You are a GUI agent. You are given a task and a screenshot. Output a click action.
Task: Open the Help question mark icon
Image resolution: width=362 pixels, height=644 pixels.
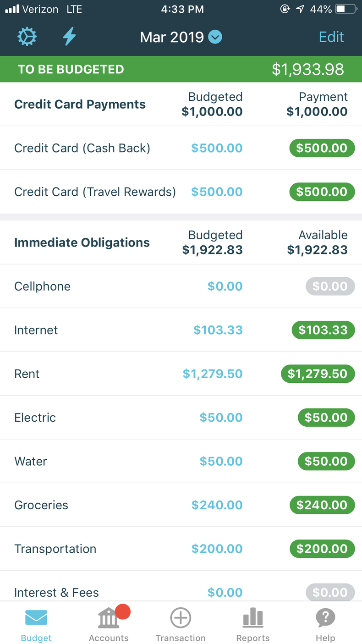point(325,618)
